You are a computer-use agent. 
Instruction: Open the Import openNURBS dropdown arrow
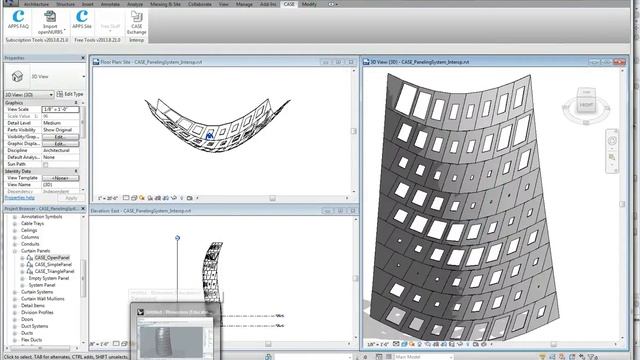(x=65, y=31)
